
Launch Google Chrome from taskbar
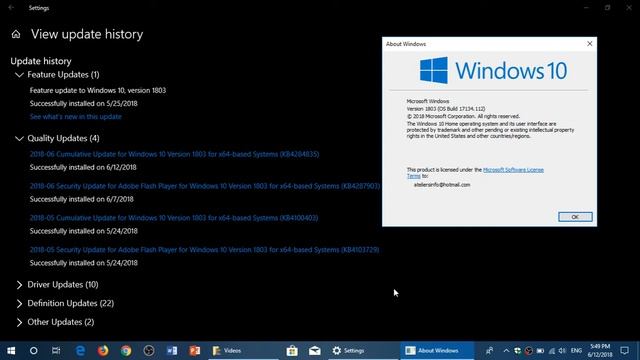tap(126, 351)
